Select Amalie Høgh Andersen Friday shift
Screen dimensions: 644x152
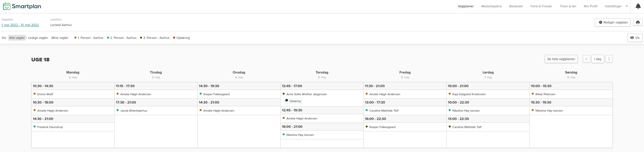405,94
